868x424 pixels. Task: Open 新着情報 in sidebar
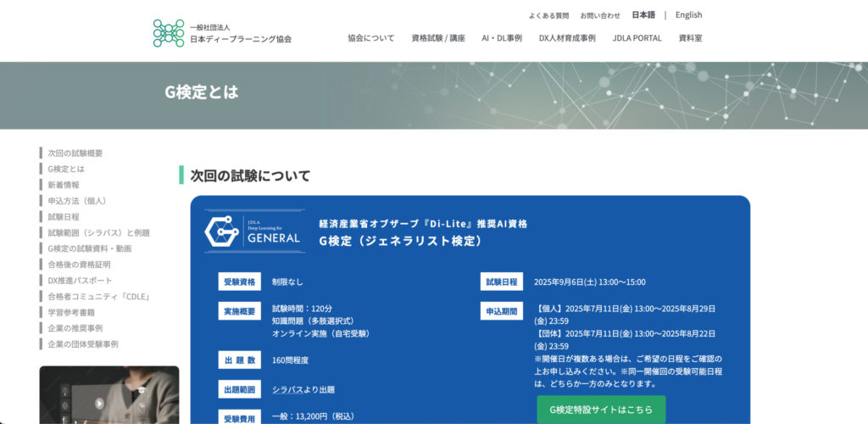pyautogui.click(x=63, y=185)
